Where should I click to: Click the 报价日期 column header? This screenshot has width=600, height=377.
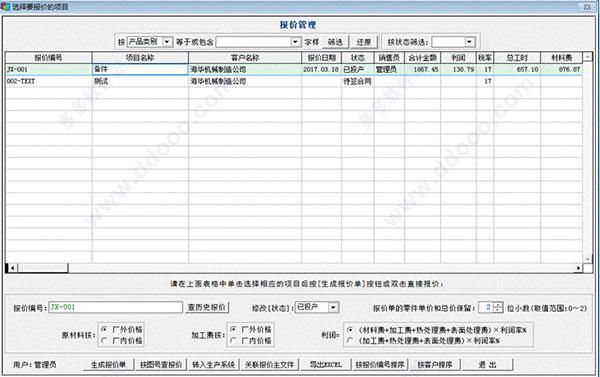pyautogui.click(x=321, y=58)
